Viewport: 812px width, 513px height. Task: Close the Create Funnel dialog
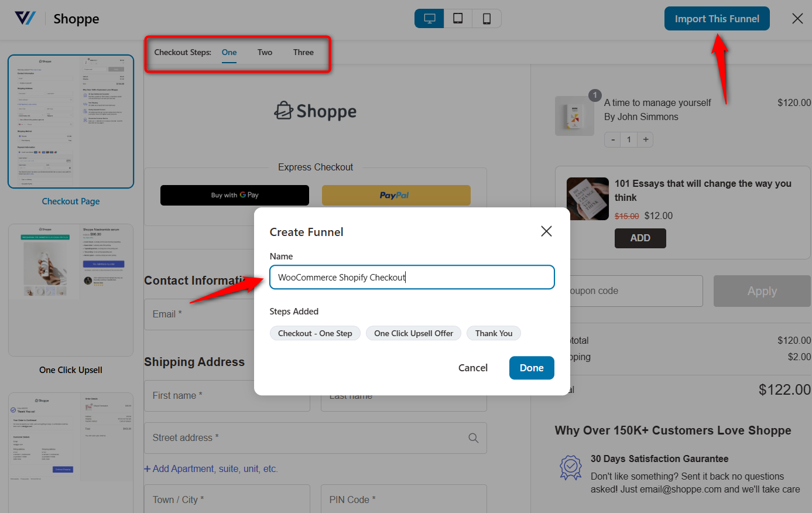[546, 231]
